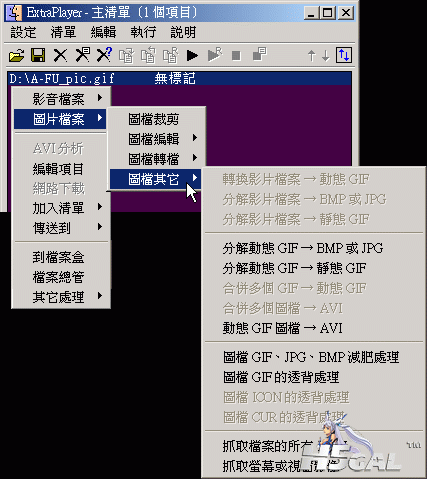Open the 執行 menu

143,32
